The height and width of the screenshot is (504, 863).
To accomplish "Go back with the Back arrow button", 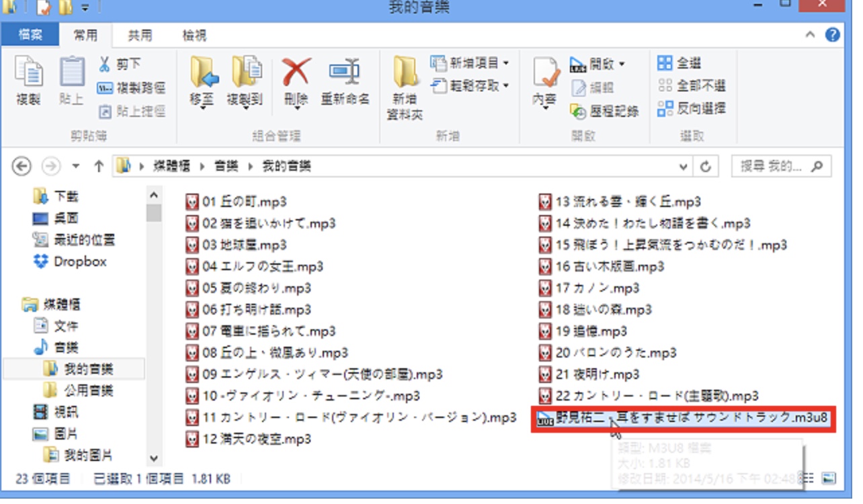I will click(22, 166).
